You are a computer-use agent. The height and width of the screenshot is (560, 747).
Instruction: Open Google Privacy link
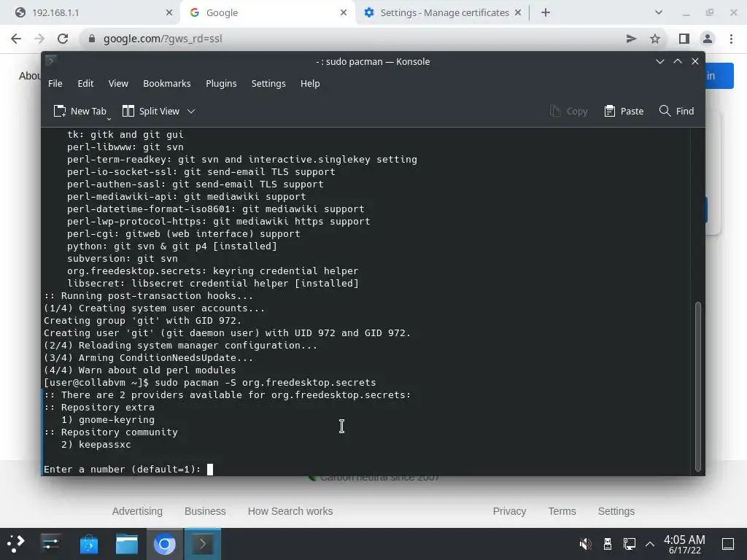click(x=509, y=511)
